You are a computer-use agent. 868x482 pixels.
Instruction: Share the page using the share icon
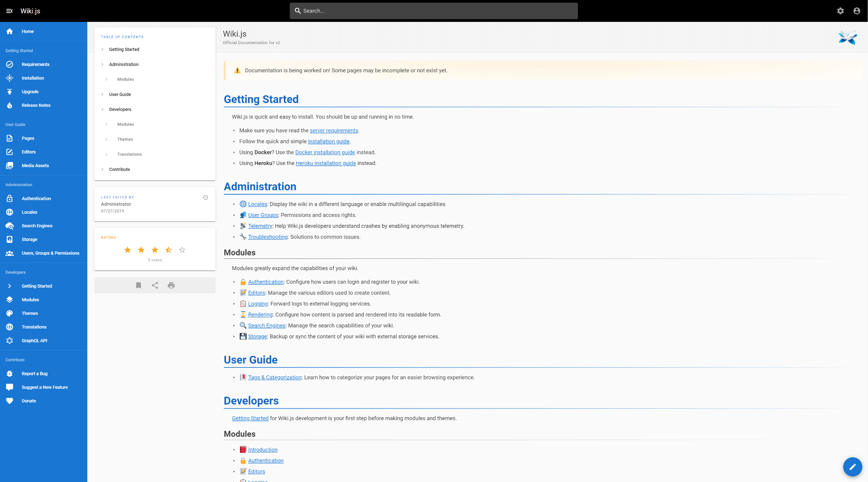click(x=155, y=285)
